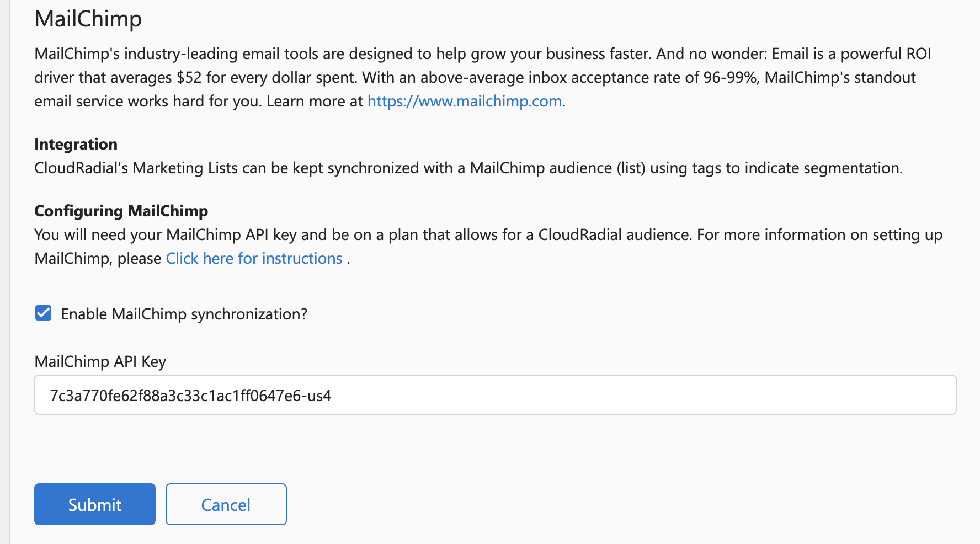
Task: Submit the MailChimp settings
Action: coord(95,504)
